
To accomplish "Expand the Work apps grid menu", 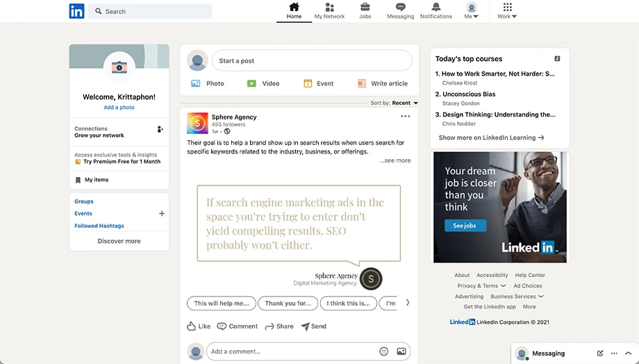I will point(507,11).
